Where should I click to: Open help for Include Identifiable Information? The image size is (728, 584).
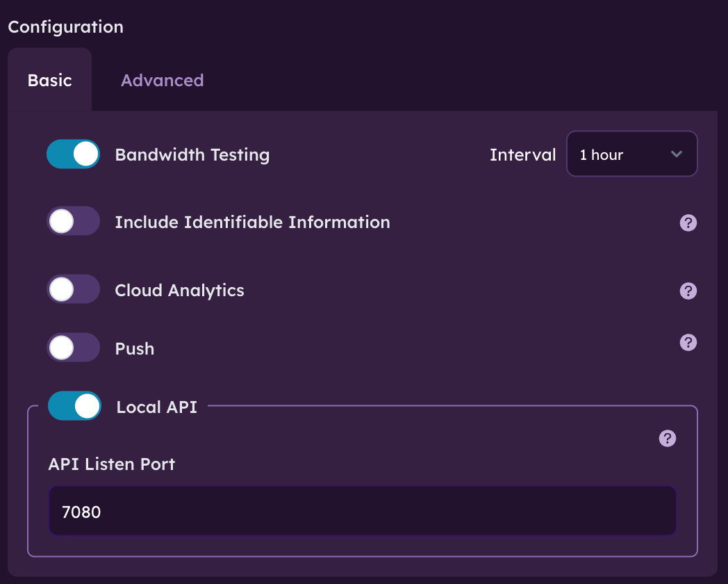click(688, 222)
